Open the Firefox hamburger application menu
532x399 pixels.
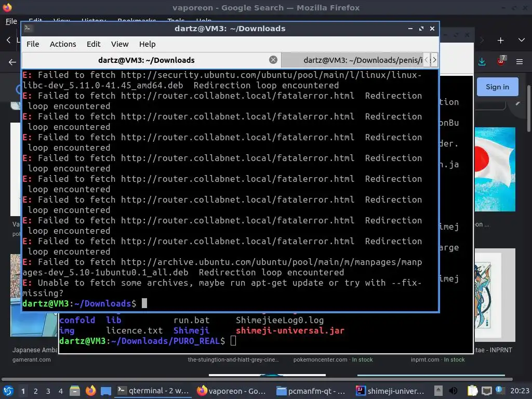click(520, 62)
